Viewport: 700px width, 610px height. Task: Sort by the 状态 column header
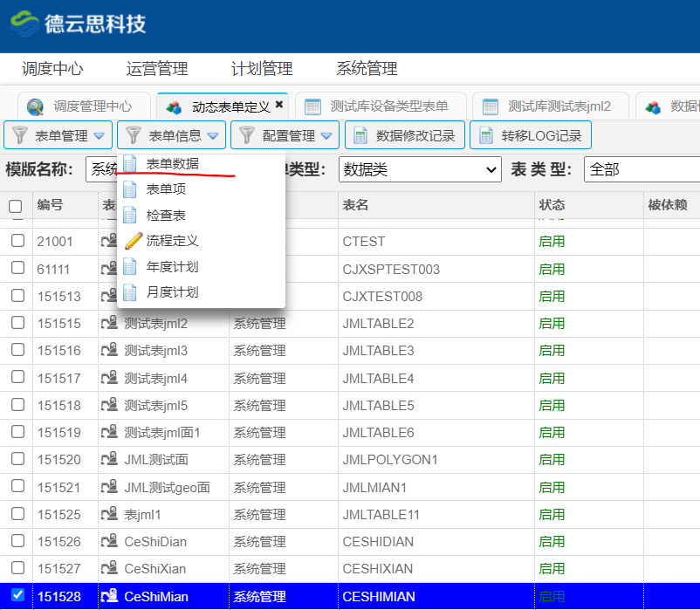click(552, 205)
